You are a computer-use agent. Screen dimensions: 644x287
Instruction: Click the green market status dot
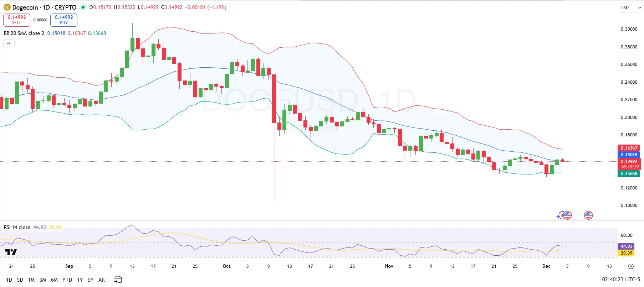83,7
